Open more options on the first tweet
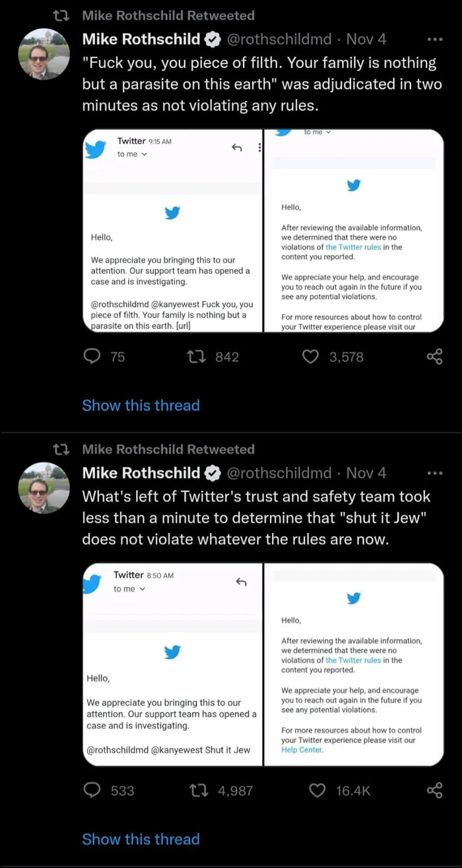Screen dimensions: 462x868 click(435, 38)
